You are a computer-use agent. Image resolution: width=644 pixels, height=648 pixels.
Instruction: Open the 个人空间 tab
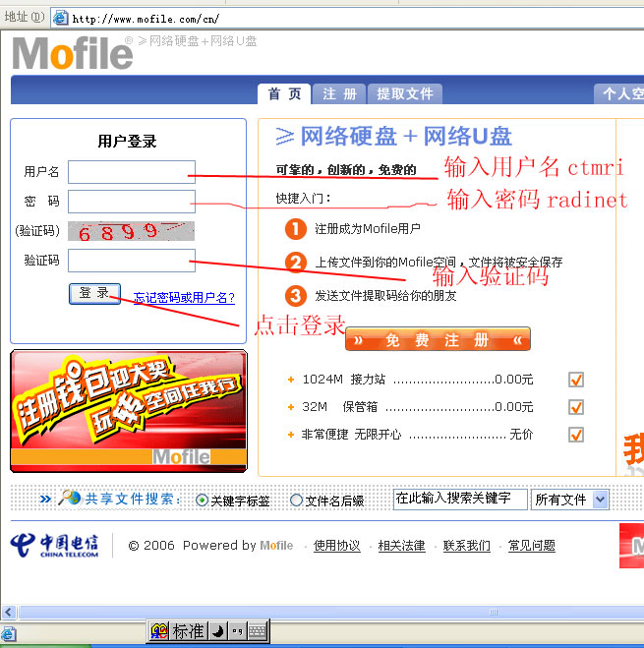[x=618, y=93]
